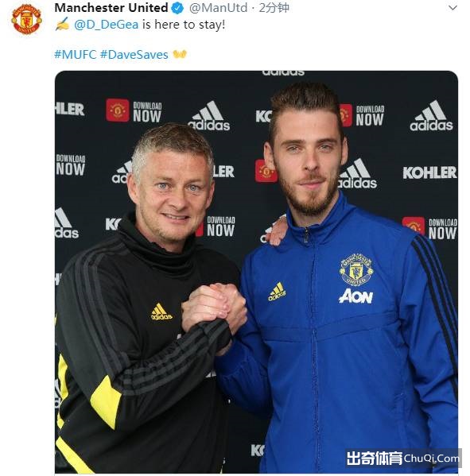Click the writing hand emoji before @D_DeGea
This screenshot has width=470, height=476.
62,25
